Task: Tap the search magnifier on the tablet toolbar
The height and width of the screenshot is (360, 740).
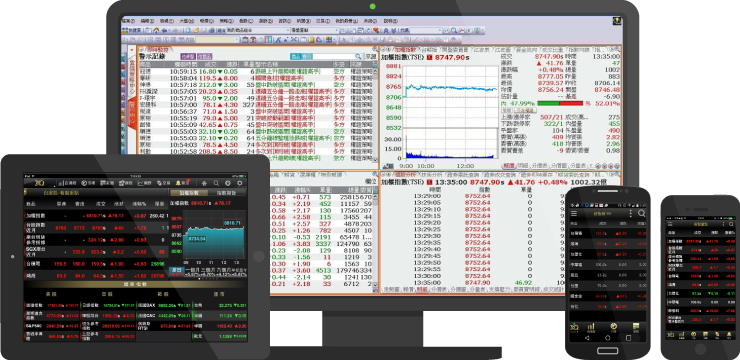Action: pyautogui.click(x=216, y=183)
